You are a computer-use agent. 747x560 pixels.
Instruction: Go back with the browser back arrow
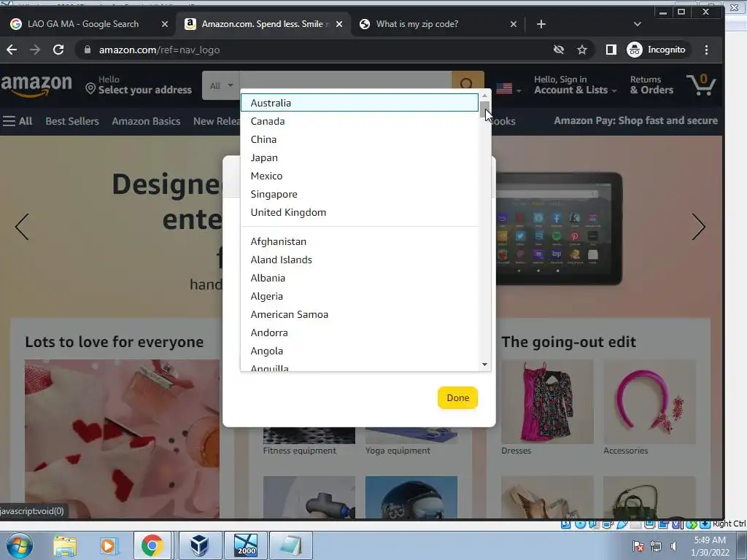12,50
